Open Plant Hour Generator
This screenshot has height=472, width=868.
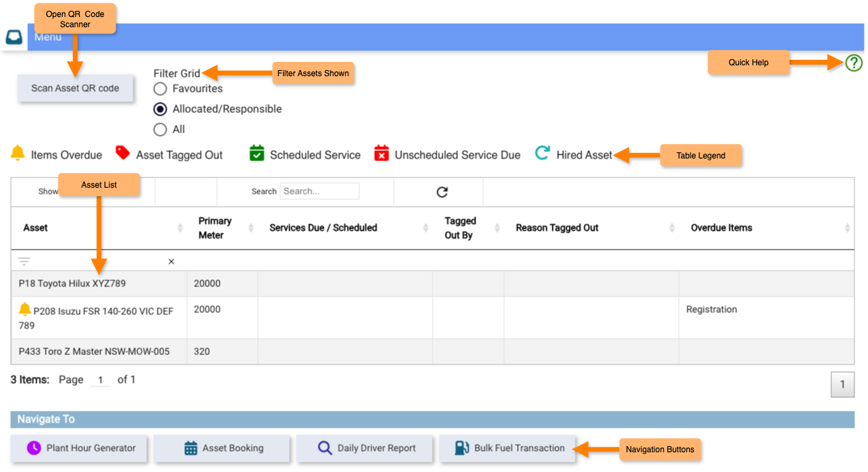tap(80, 448)
